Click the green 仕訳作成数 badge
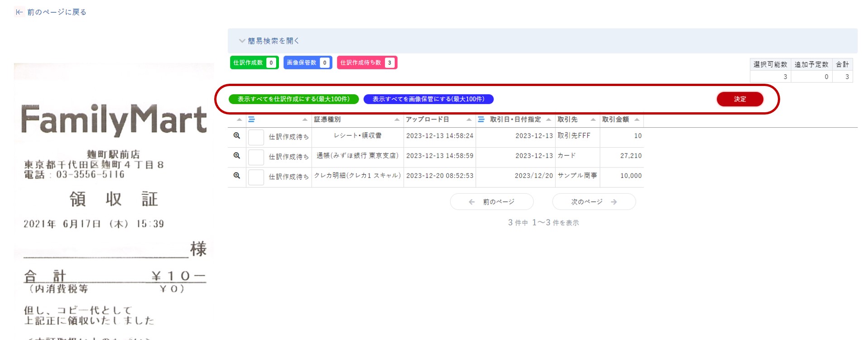 tap(254, 62)
